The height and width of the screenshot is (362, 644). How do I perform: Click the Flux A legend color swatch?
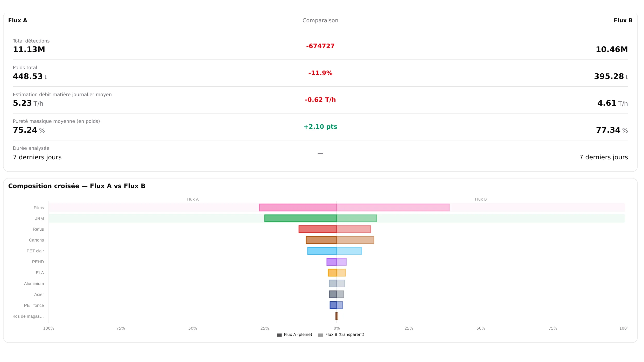pos(279,335)
